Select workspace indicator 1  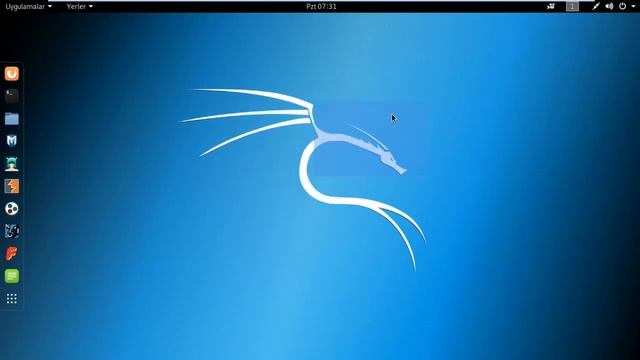point(572,6)
